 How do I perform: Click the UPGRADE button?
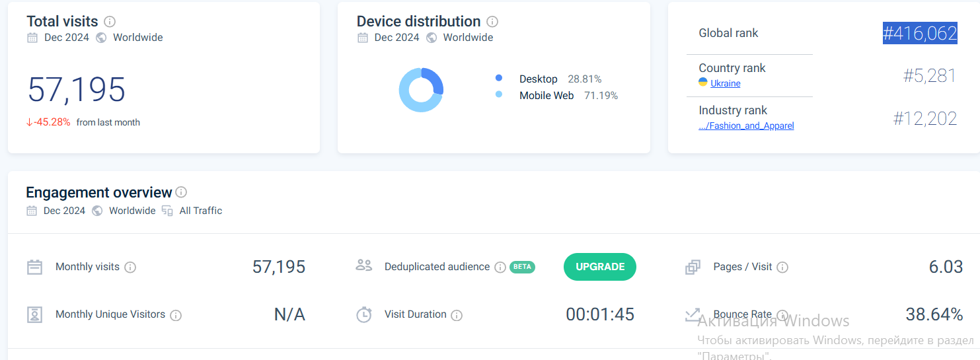tap(600, 267)
